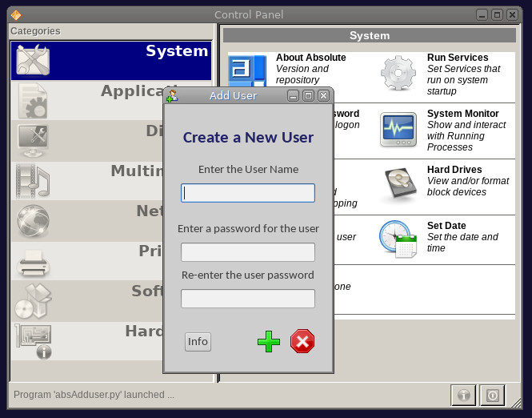
Task: Click the Info button in Add User
Action: (198, 342)
